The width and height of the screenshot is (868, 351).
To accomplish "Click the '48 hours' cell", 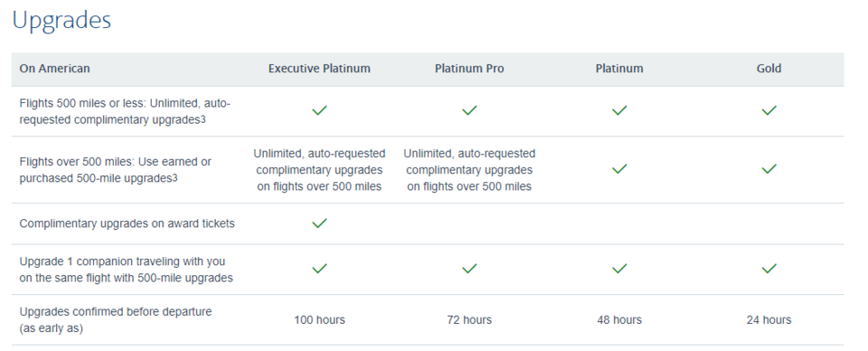I will pyautogui.click(x=619, y=320).
